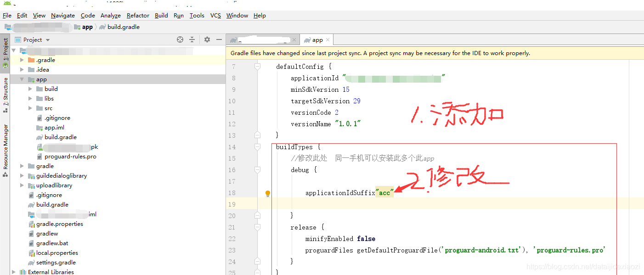Viewport: 644px width, 275px height.
Task: Expand the src folder
Action: [x=30, y=108]
